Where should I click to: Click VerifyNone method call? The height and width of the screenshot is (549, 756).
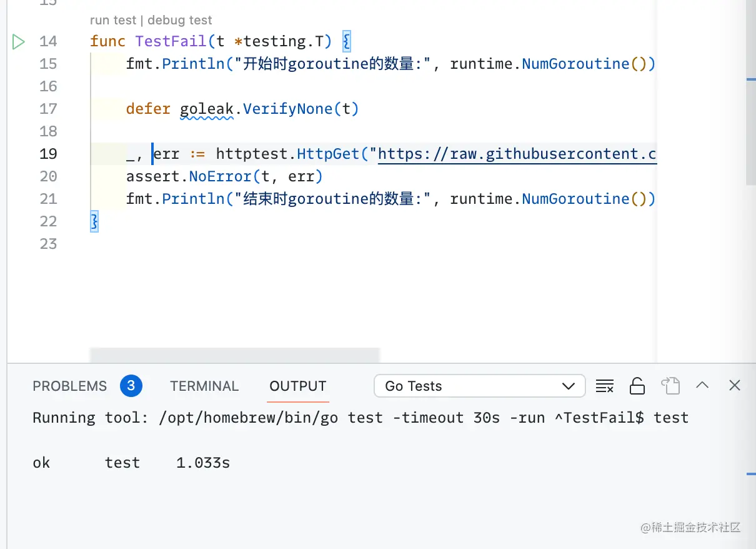click(x=288, y=109)
